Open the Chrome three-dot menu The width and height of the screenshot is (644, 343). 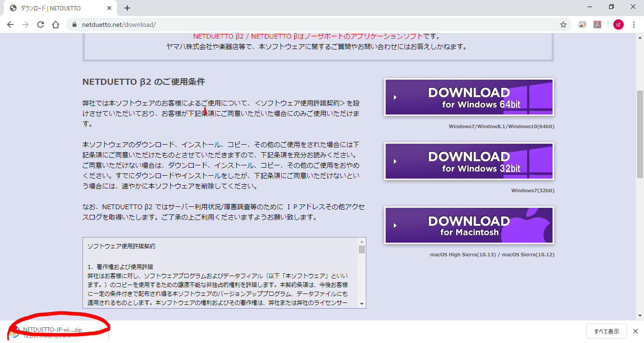[x=634, y=24]
